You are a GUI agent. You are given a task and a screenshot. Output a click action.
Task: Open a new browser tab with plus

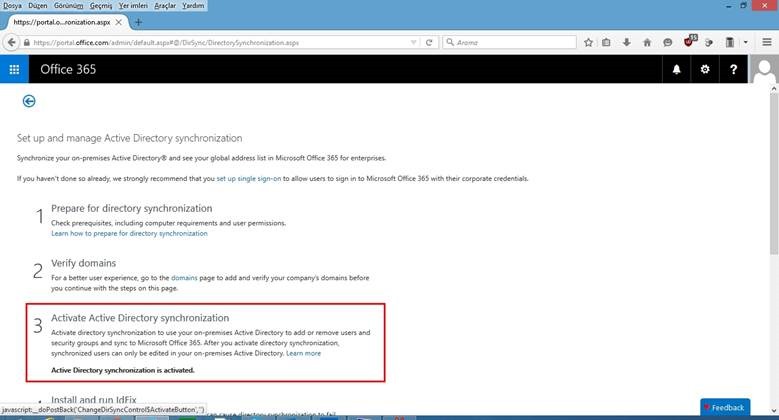pyautogui.click(x=138, y=22)
